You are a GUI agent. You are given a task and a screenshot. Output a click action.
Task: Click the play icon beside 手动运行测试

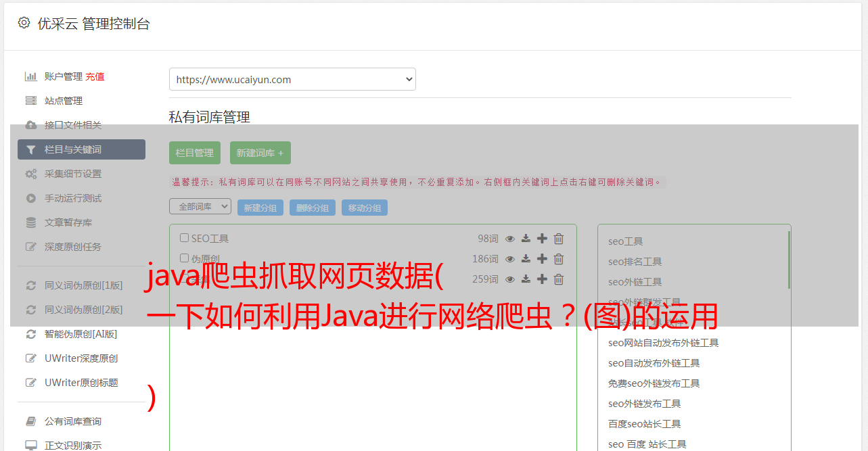(x=30, y=198)
